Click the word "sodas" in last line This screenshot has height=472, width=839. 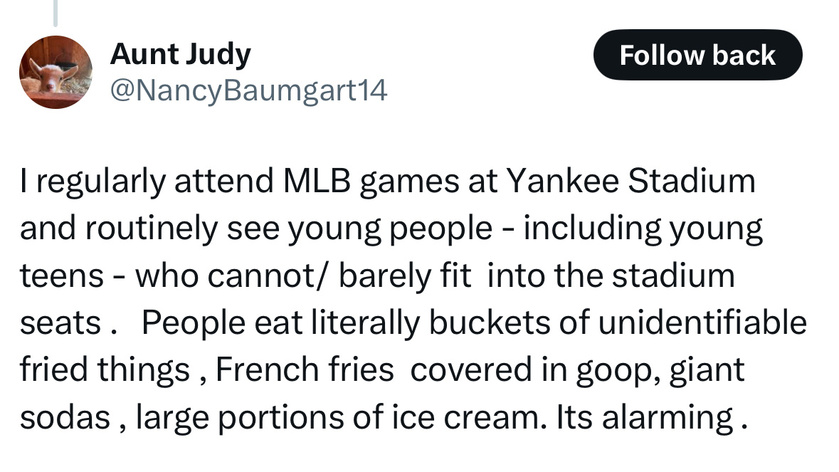[65, 417]
